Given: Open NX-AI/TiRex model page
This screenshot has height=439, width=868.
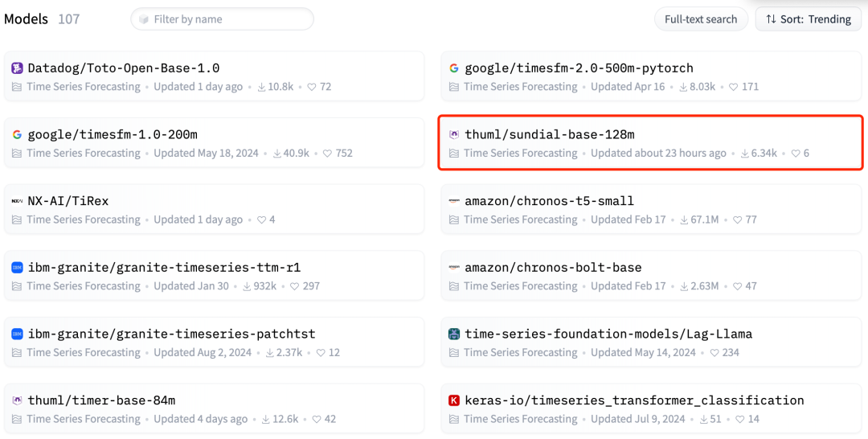Looking at the screenshot, I should 214,209.
